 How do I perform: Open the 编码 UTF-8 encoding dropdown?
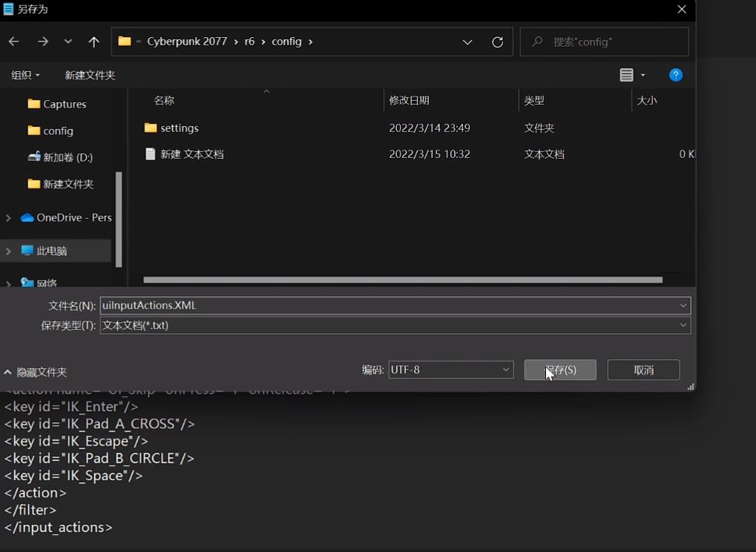[506, 369]
